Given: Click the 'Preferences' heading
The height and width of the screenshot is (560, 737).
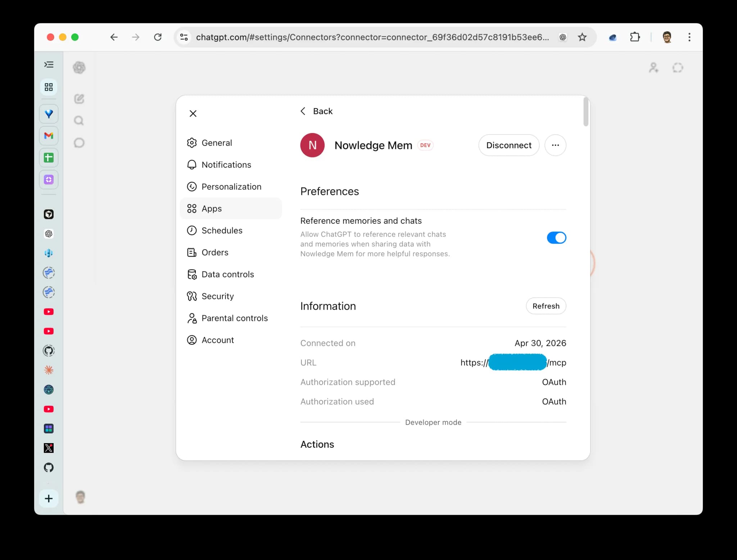Looking at the screenshot, I should coord(330,191).
